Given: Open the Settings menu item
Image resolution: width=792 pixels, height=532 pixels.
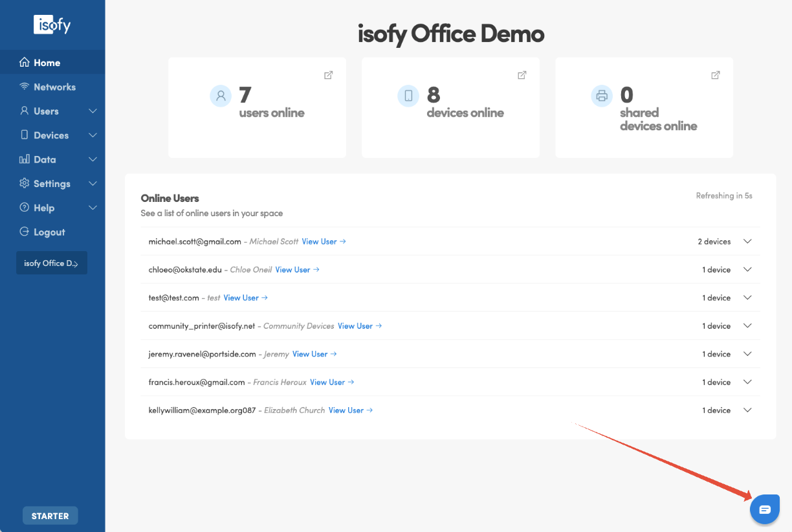Looking at the screenshot, I should [52, 184].
